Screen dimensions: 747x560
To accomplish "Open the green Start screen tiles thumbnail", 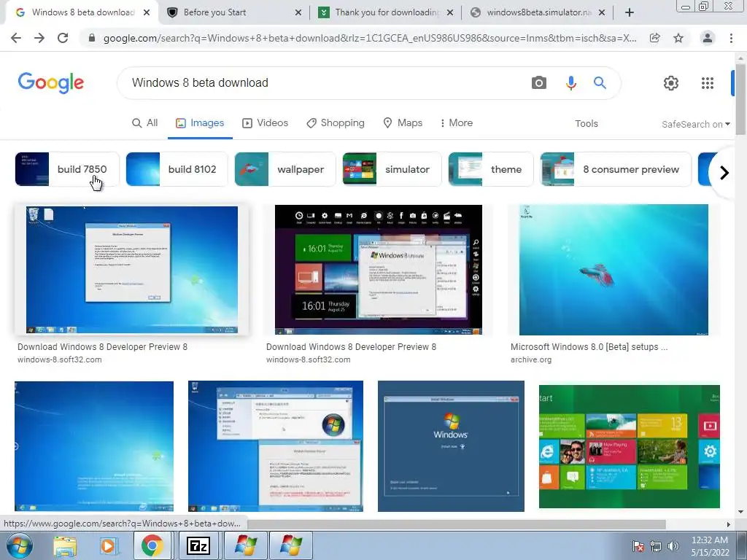I will tap(630, 447).
